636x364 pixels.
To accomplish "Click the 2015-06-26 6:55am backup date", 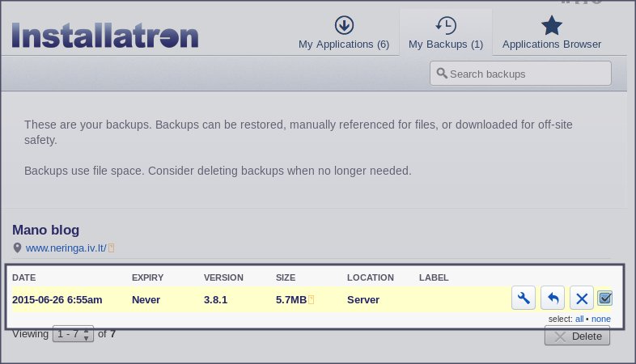I will (57, 300).
